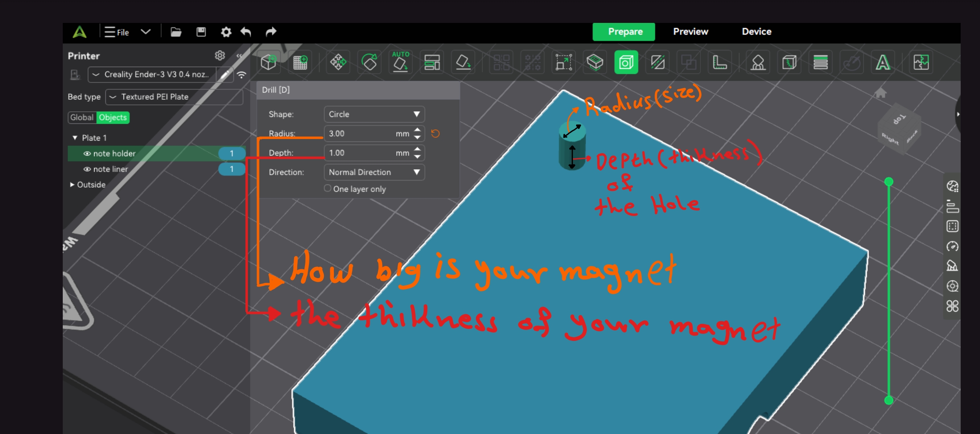Select the Scale tool
This screenshot has width=980, height=434.
(x=564, y=62)
